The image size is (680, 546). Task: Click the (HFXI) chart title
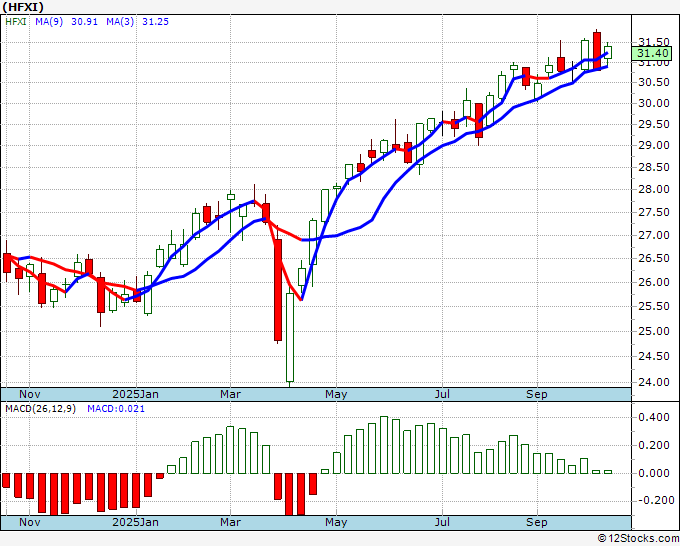pos(23,7)
